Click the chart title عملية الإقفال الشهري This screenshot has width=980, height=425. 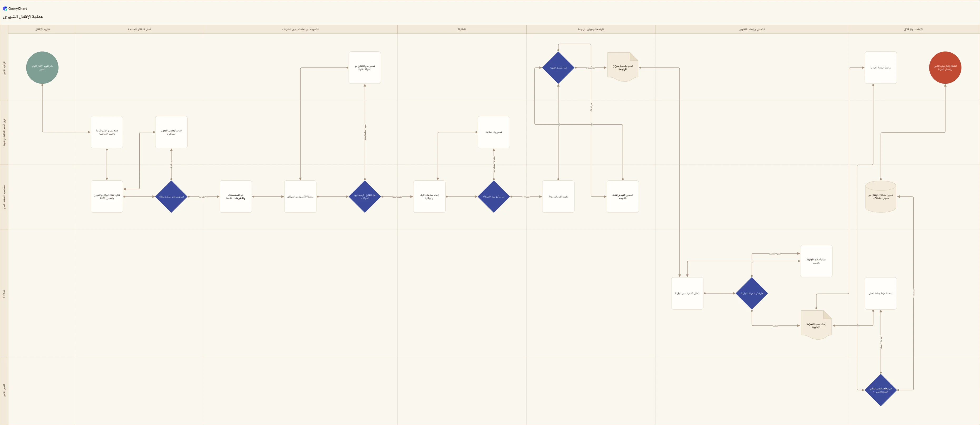(x=23, y=17)
